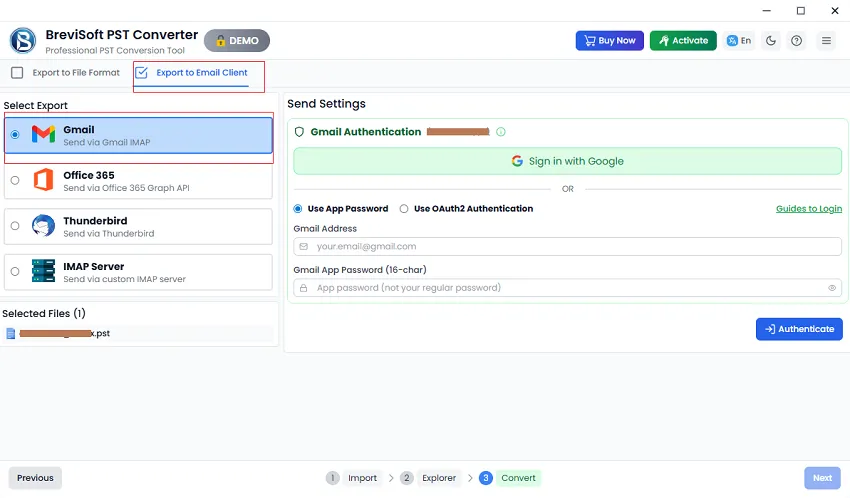The image size is (850, 498).
Task: Close the BreviSoft window
Action: [x=835, y=10]
